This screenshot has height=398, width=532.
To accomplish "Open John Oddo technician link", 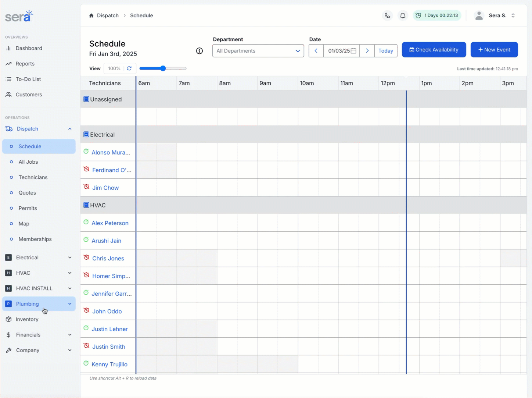I will click(107, 311).
